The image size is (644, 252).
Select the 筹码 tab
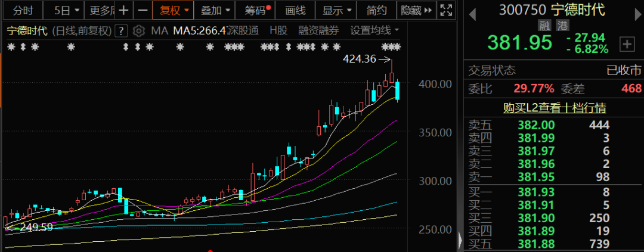point(253,10)
